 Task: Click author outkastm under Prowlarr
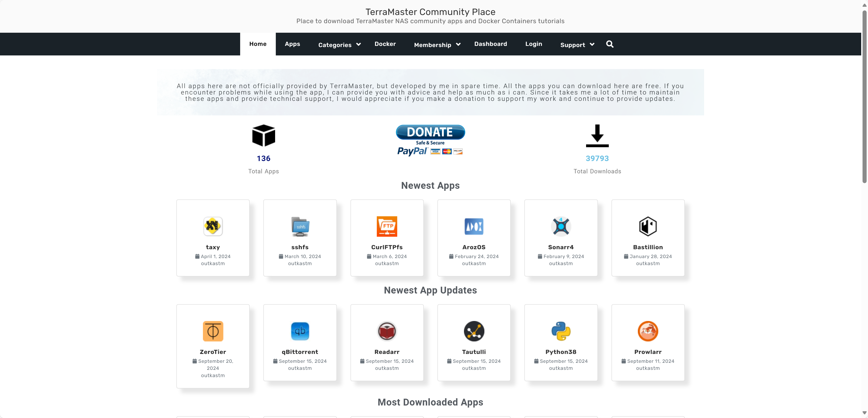point(648,368)
